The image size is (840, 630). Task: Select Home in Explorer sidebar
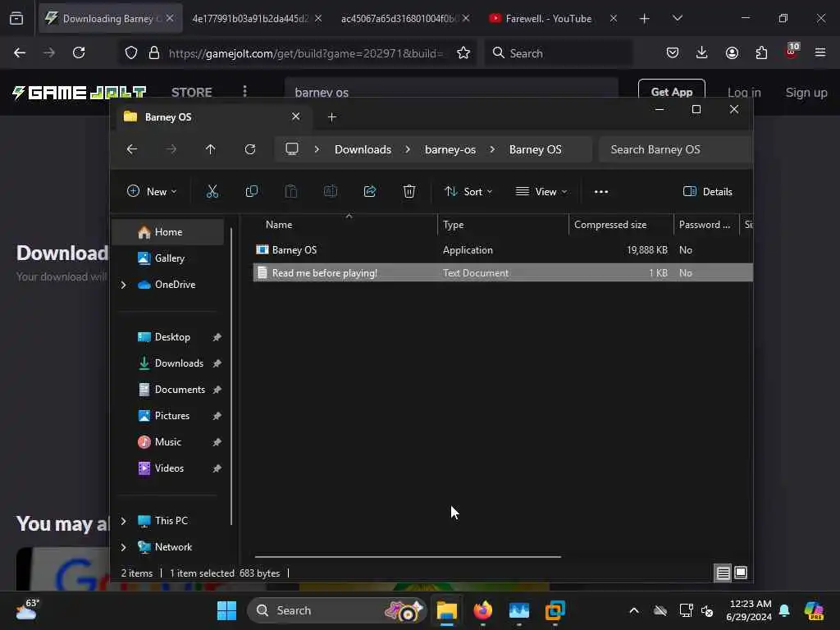(x=168, y=232)
